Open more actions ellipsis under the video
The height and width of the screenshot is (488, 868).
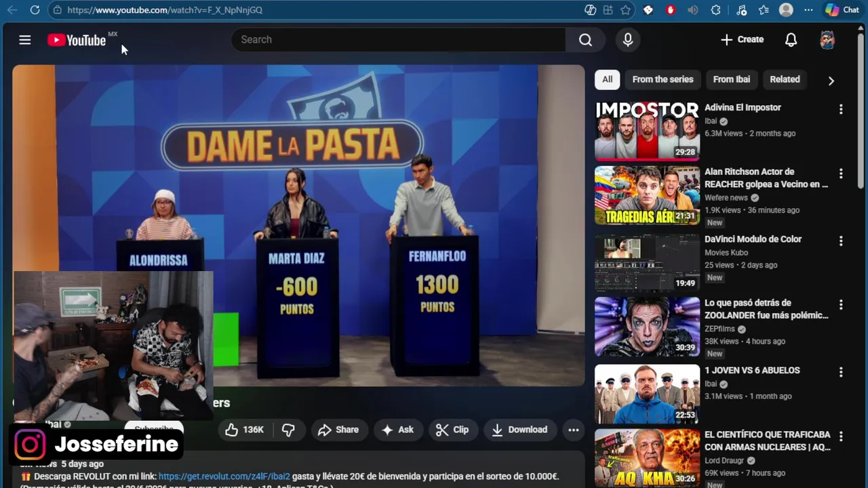click(x=573, y=430)
